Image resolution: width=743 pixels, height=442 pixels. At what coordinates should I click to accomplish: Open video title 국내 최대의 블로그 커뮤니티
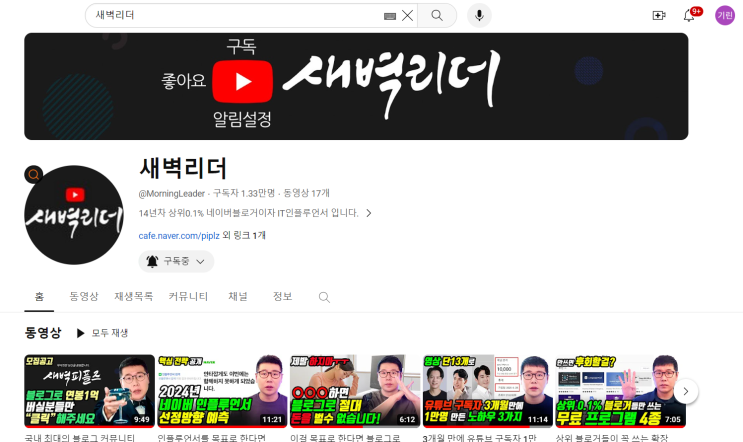80,438
